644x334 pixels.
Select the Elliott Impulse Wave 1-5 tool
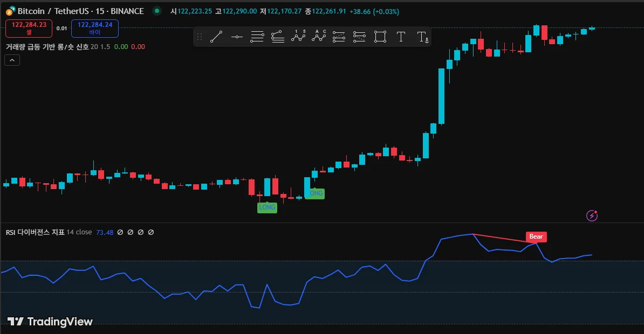pos(298,37)
